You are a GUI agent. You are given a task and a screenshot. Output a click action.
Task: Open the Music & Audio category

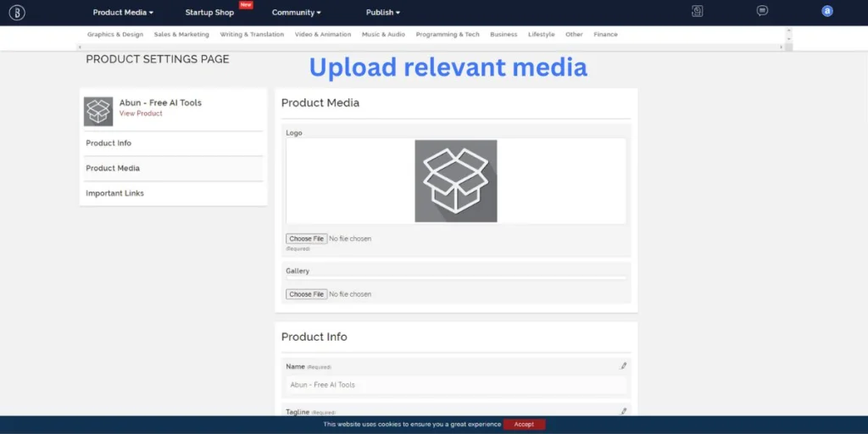click(x=384, y=34)
